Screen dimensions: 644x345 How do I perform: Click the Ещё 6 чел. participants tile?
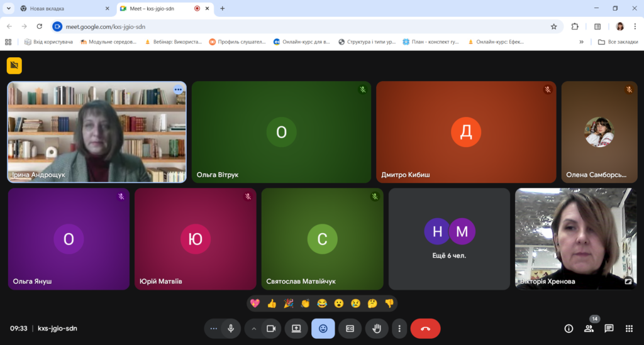(x=449, y=239)
